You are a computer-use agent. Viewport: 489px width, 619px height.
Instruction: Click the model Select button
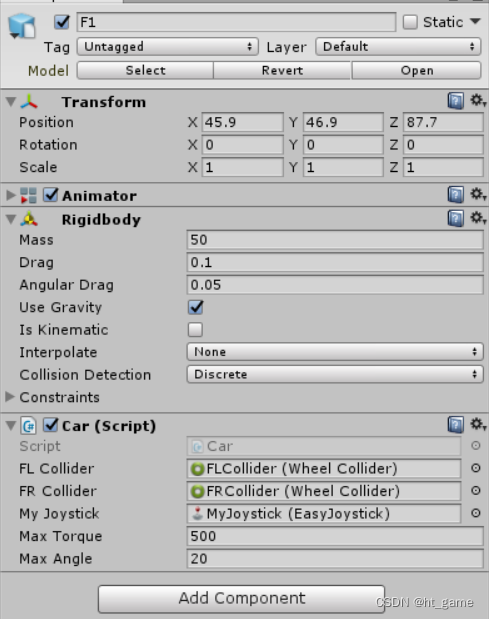[145, 70]
